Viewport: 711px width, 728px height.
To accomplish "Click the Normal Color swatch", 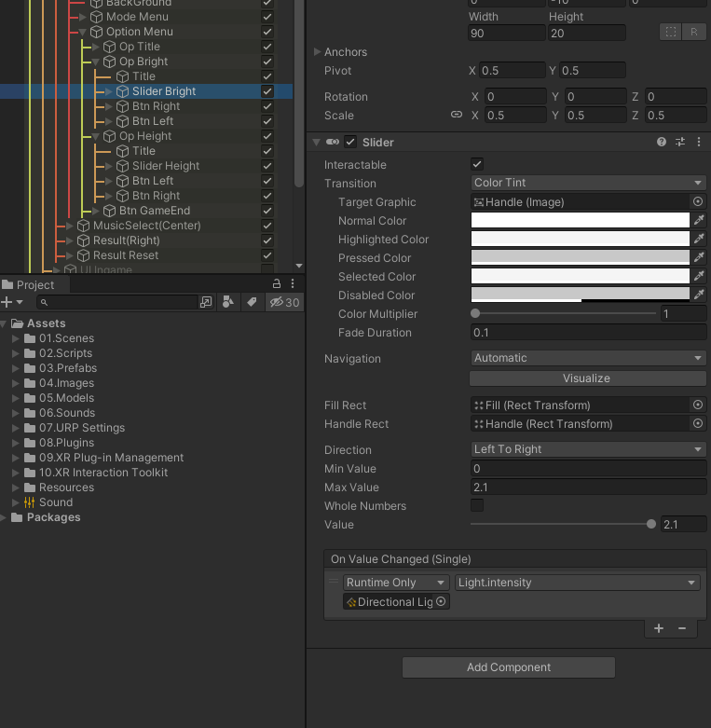I will click(581, 220).
